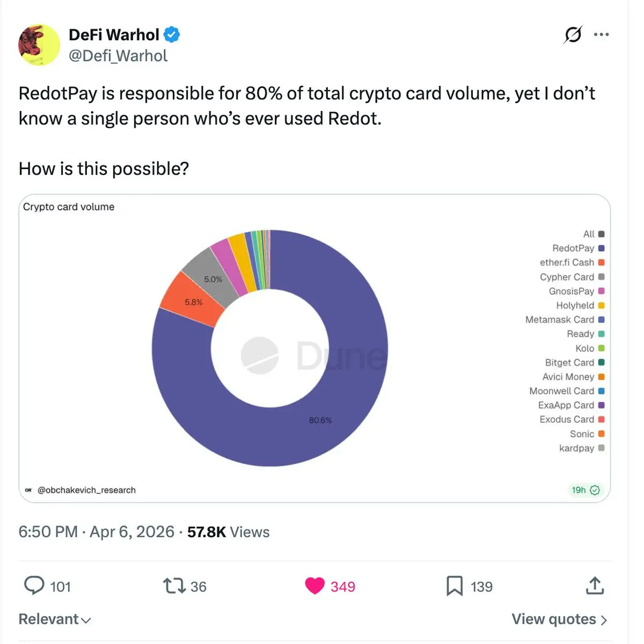This screenshot has height=644, width=644.
Task: Click the share upload icon
Action: (595, 586)
